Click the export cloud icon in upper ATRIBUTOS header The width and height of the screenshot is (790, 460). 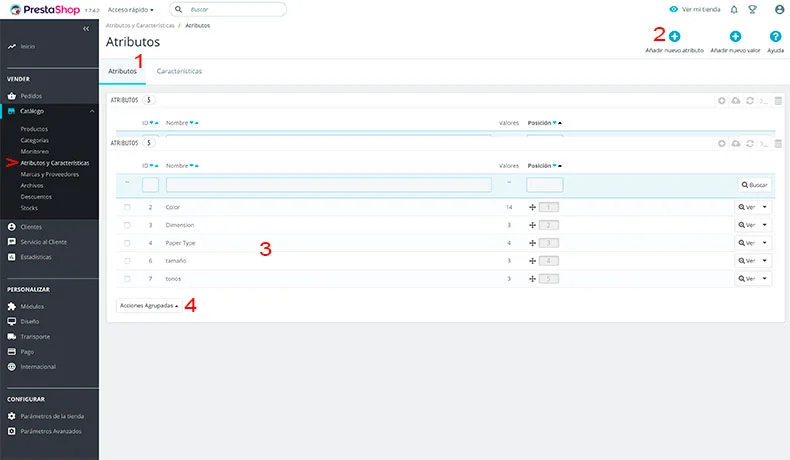[736, 101]
